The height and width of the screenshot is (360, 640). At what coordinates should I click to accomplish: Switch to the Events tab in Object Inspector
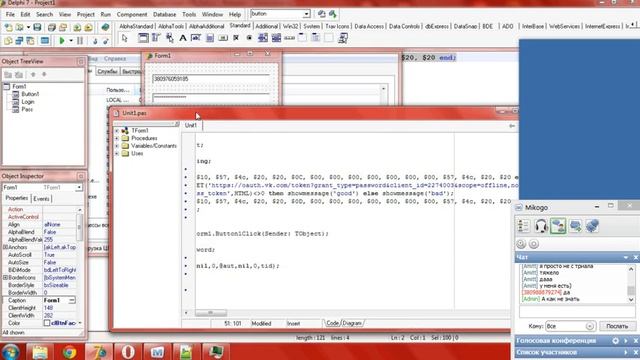click(x=41, y=199)
